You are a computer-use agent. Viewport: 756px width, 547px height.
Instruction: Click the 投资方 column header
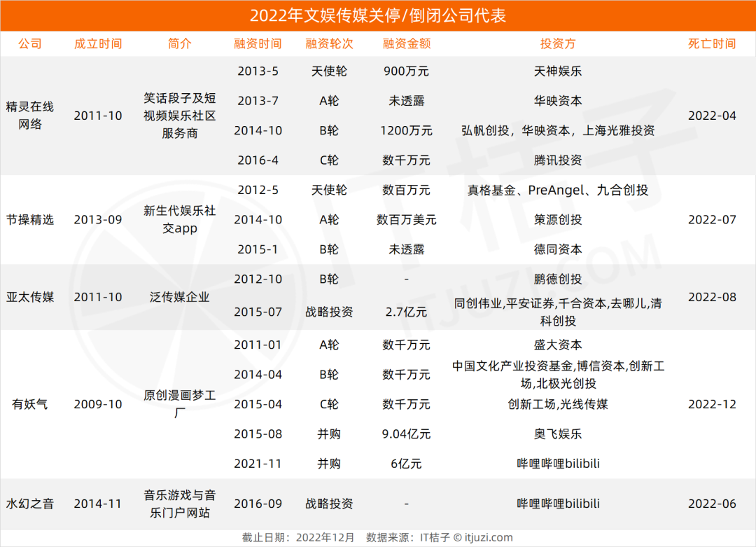[x=558, y=44]
